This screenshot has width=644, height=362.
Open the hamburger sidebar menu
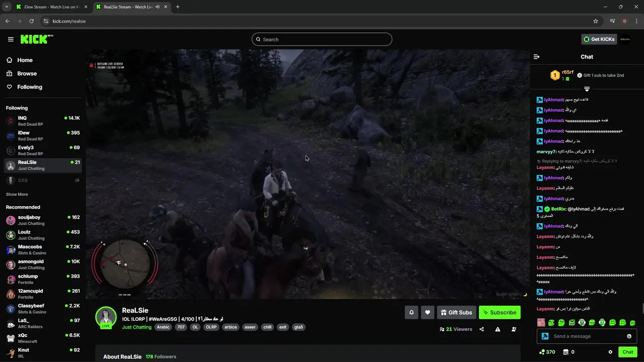point(11,39)
